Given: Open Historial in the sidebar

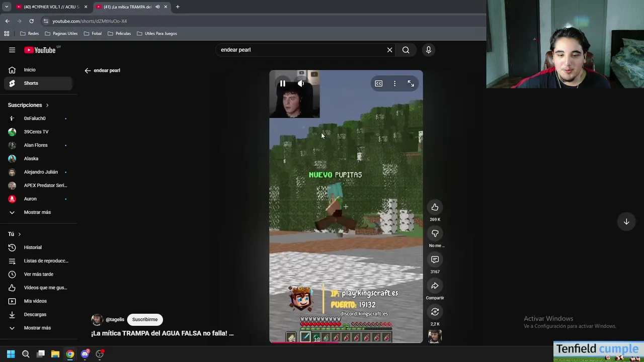Looking at the screenshot, I should pos(39,247).
